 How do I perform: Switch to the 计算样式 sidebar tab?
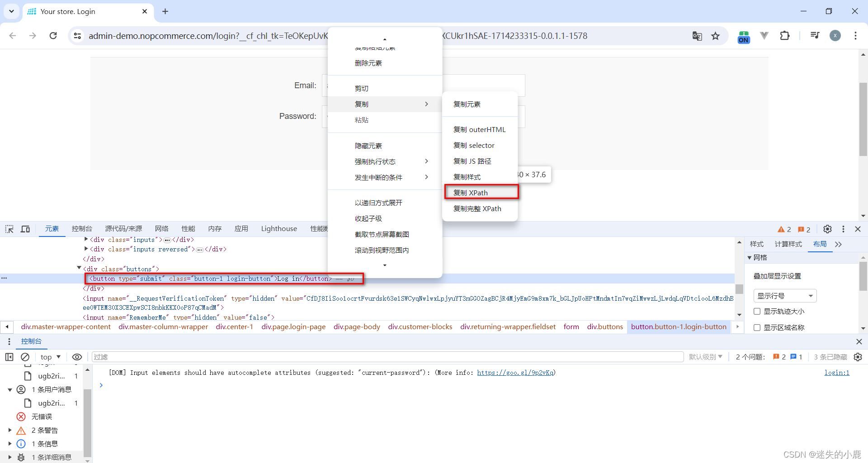pyautogui.click(x=788, y=244)
